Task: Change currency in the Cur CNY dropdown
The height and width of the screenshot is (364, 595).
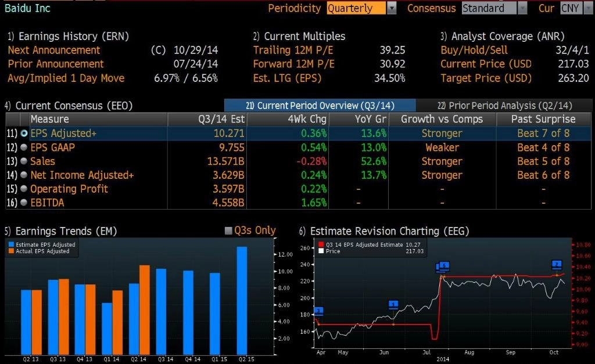Action: tap(576, 8)
